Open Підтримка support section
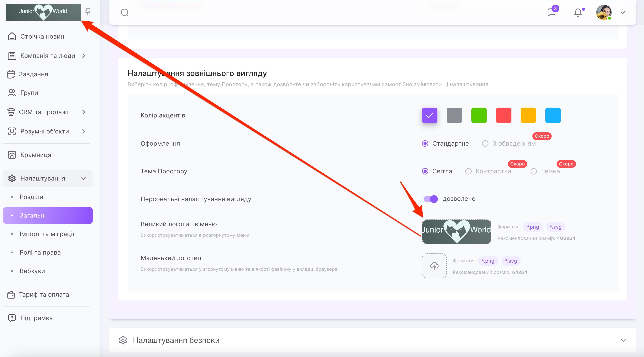The image size is (644, 357). [x=36, y=318]
